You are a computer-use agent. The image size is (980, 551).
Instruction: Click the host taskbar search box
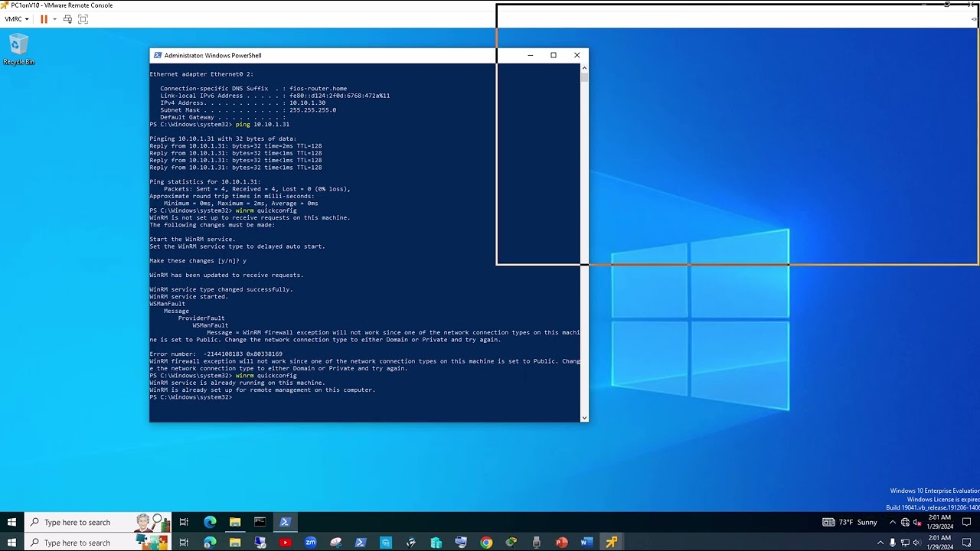tap(97, 543)
